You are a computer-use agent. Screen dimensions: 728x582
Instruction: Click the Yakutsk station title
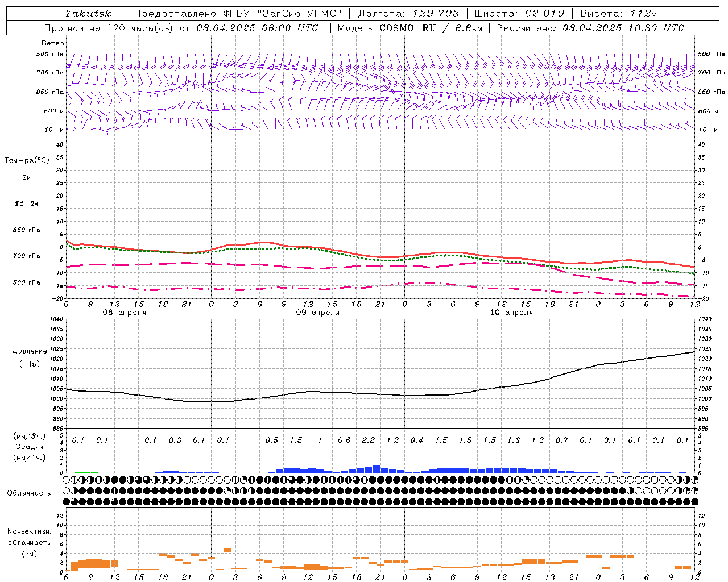88,14
